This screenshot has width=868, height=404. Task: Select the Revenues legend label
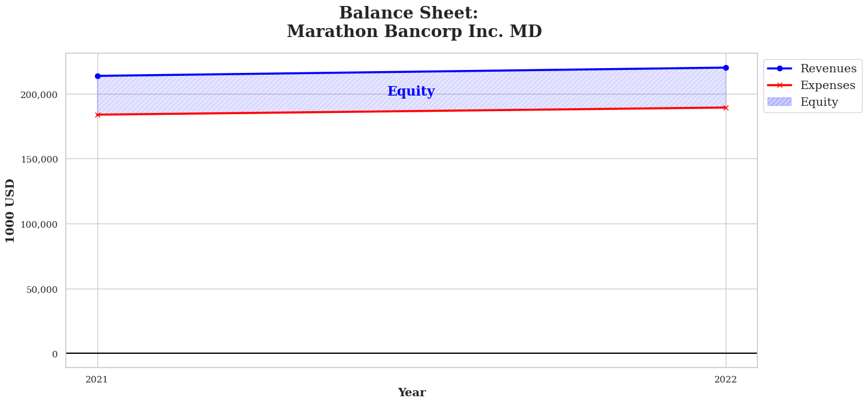828,69
